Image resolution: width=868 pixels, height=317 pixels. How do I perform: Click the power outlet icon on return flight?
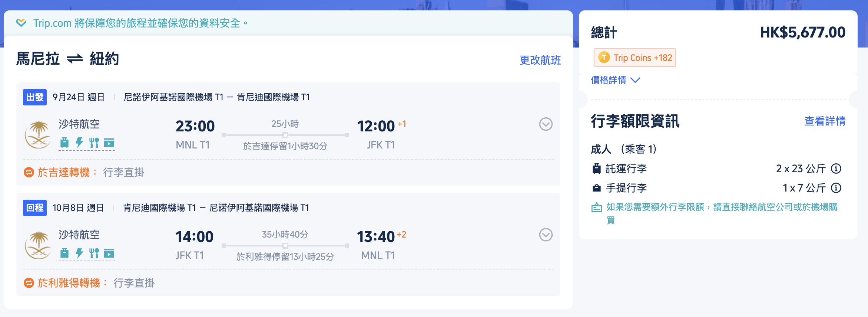pyautogui.click(x=79, y=253)
